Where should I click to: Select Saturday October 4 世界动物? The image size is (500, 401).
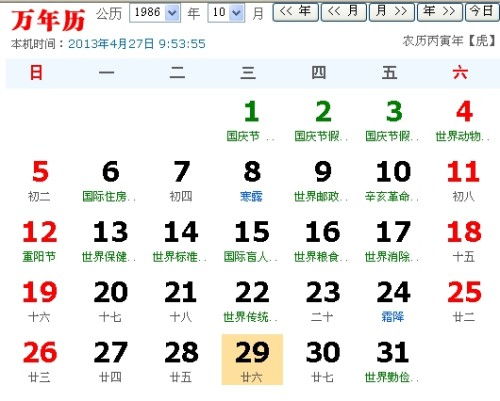coord(464,121)
